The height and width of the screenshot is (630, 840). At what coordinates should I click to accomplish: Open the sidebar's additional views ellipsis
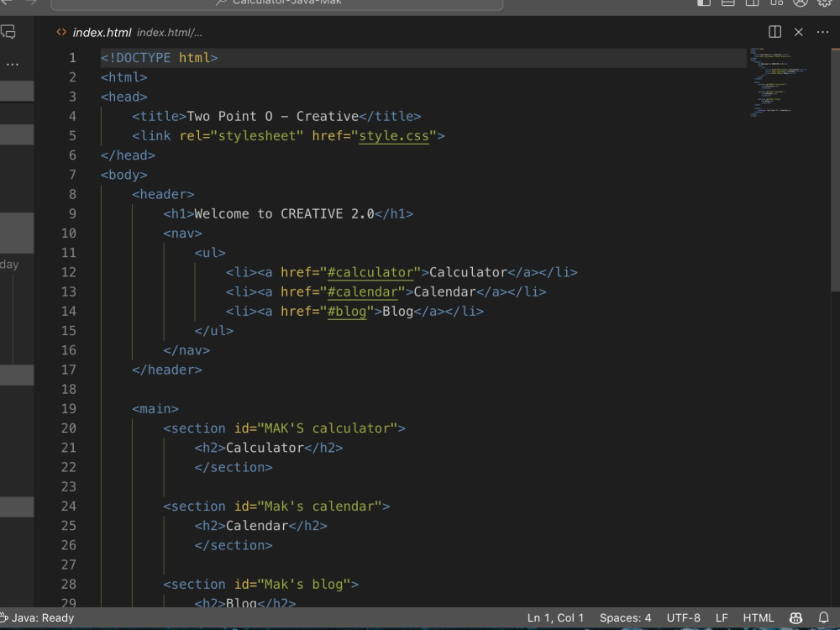(13, 65)
